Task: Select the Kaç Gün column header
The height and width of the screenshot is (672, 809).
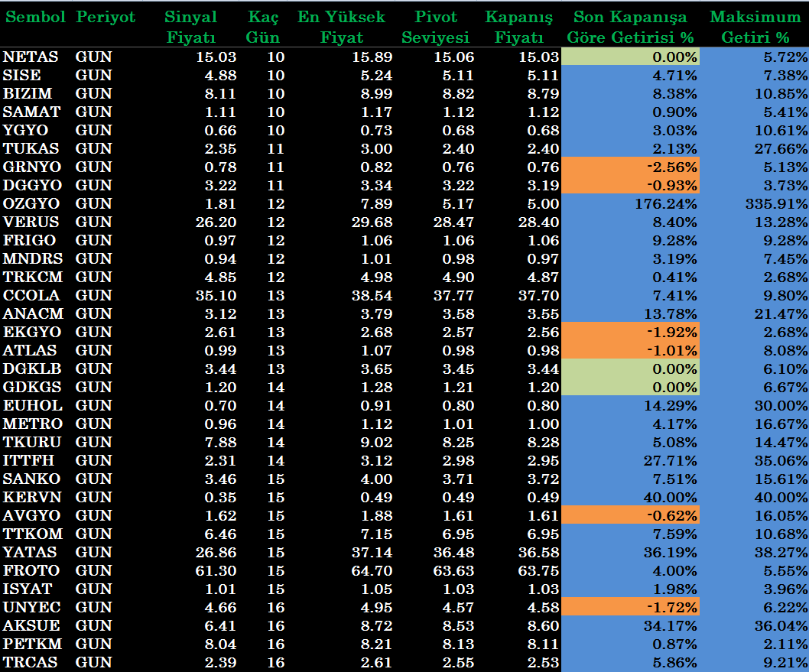Action: (x=262, y=28)
